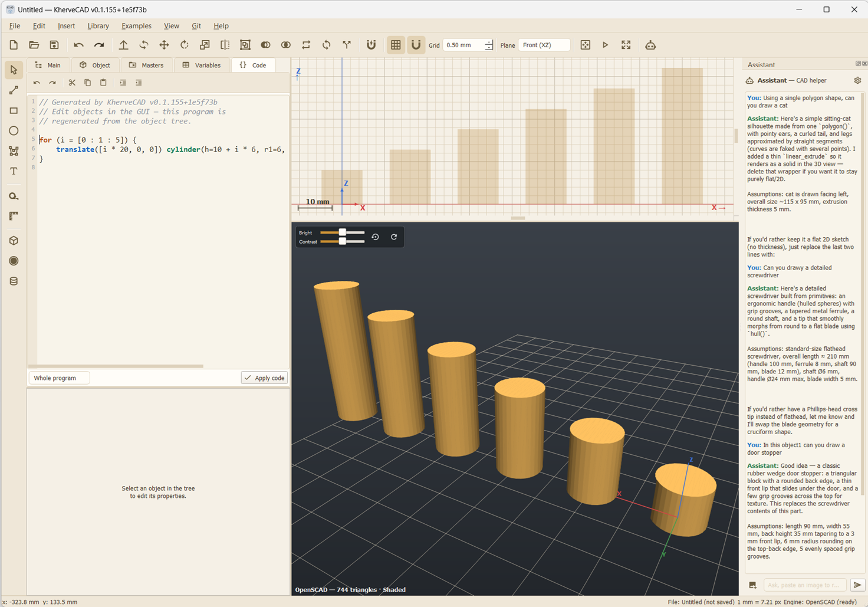Screen dimensions: 868x607
Task: Save the document with the floppy disk icon
Action: 54,45
